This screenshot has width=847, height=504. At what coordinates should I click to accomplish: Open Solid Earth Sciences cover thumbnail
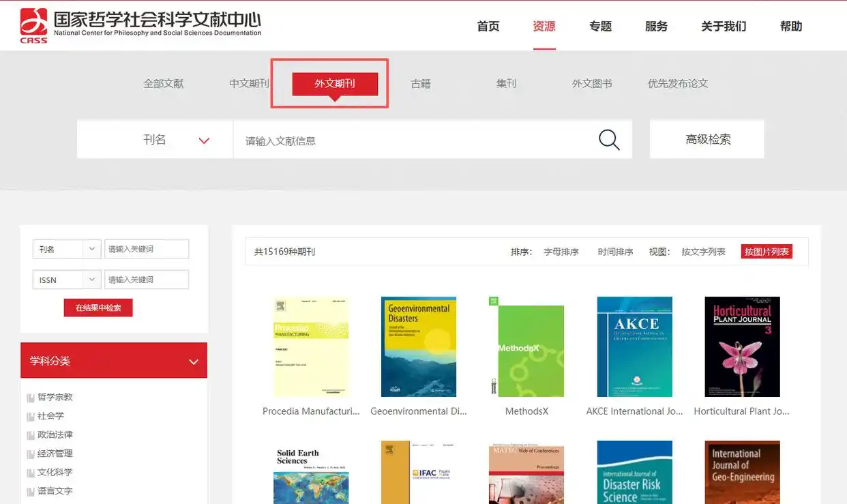click(x=311, y=473)
